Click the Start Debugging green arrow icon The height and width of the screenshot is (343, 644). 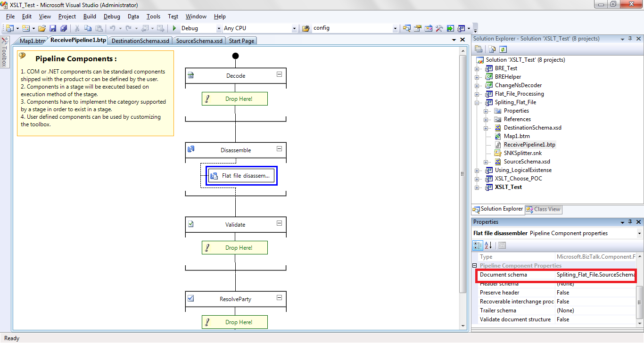point(175,28)
